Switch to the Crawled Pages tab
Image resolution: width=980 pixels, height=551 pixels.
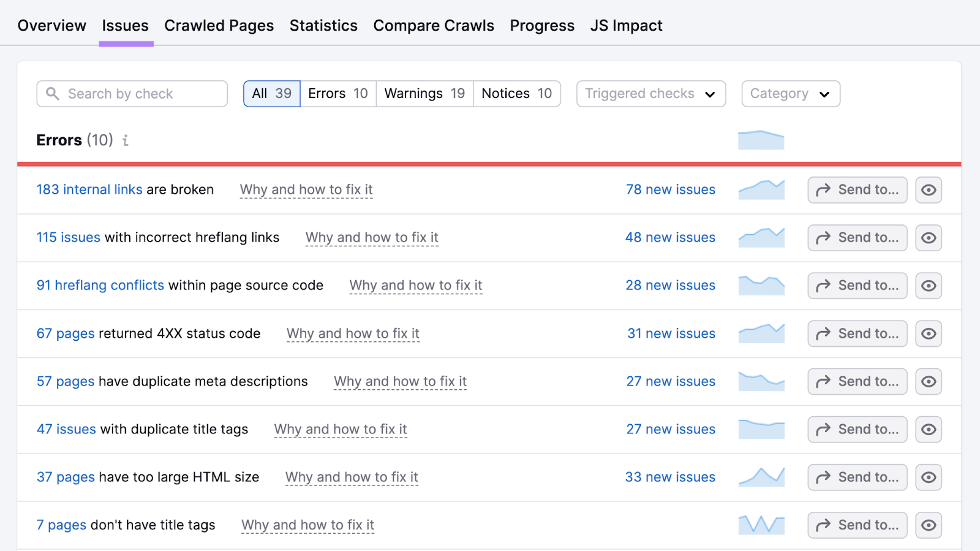[219, 25]
